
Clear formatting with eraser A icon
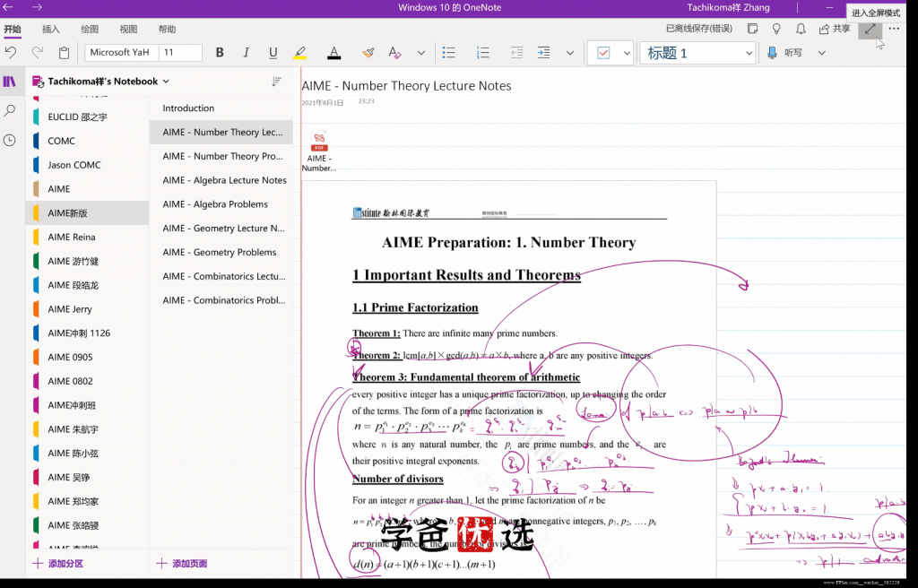click(394, 53)
